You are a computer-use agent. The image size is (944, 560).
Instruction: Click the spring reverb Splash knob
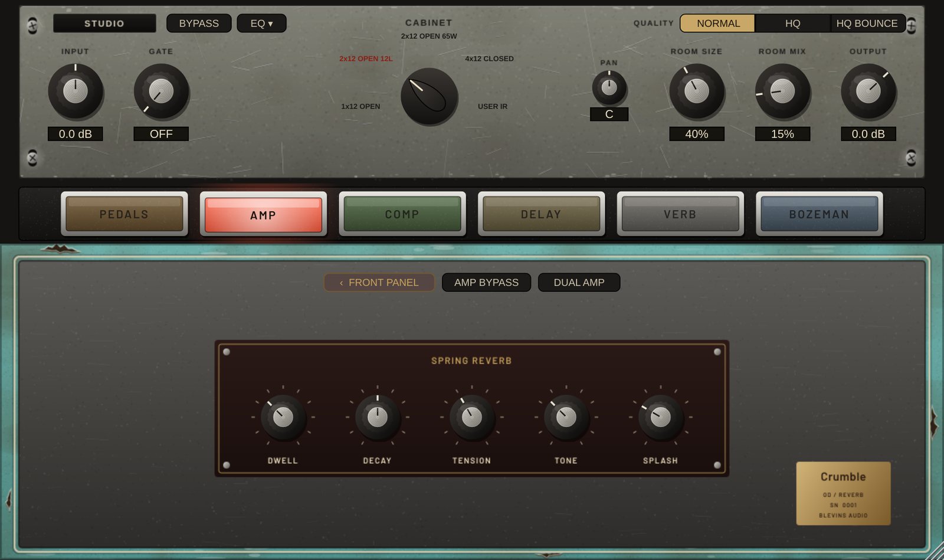(x=661, y=417)
